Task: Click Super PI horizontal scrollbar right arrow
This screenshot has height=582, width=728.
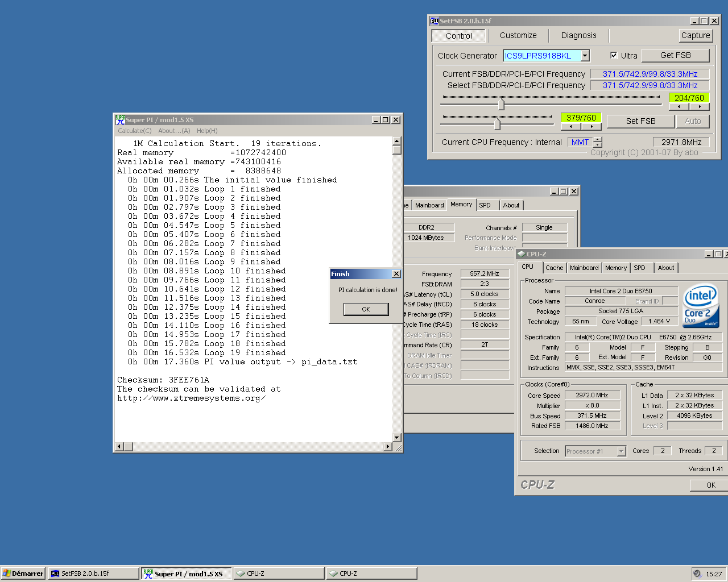Action: click(x=388, y=447)
